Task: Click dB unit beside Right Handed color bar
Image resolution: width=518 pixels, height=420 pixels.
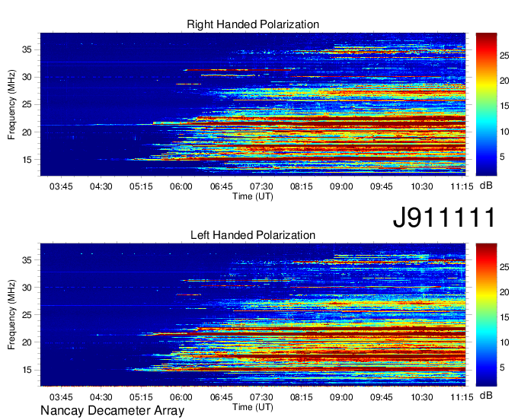Action: pyautogui.click(x=486, y=186)
